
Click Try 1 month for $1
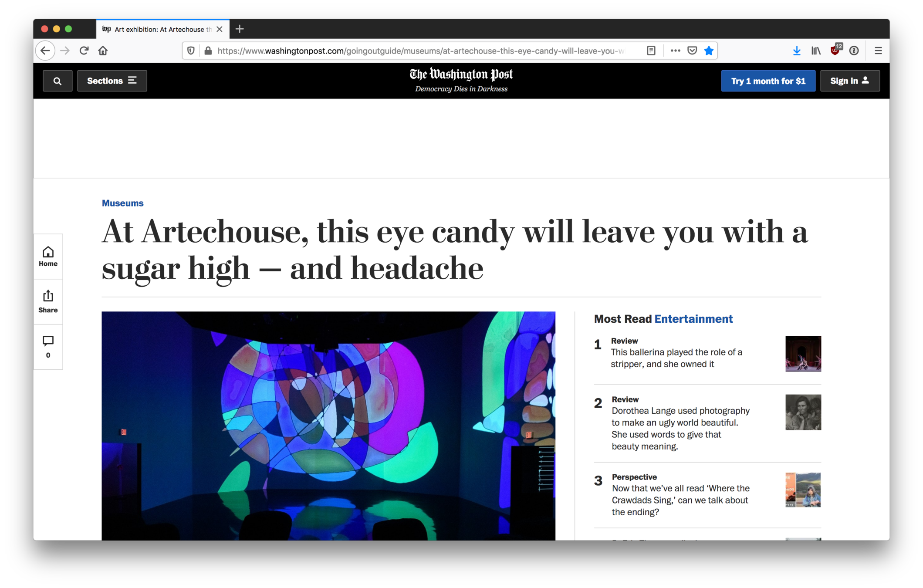(768, 81)
